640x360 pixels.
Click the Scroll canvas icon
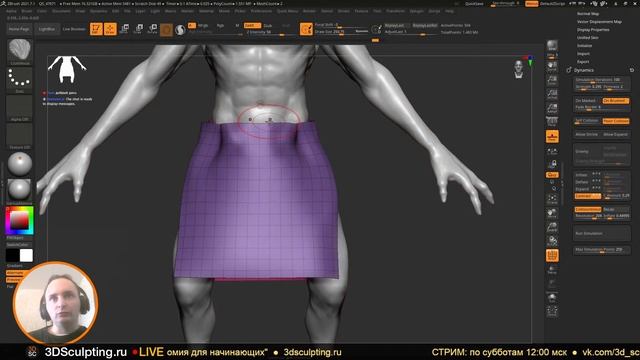click(x=552, y=67)
